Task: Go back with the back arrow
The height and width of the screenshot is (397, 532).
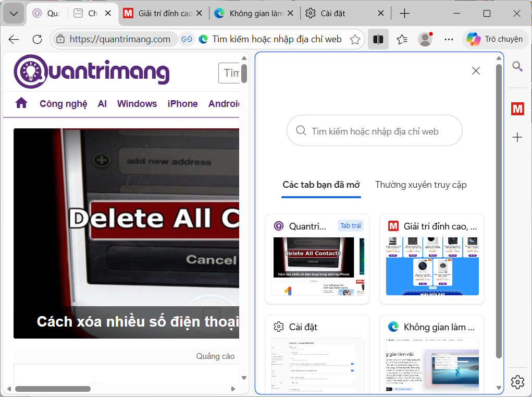Action: pyautogui.click(x=14, y=40)
